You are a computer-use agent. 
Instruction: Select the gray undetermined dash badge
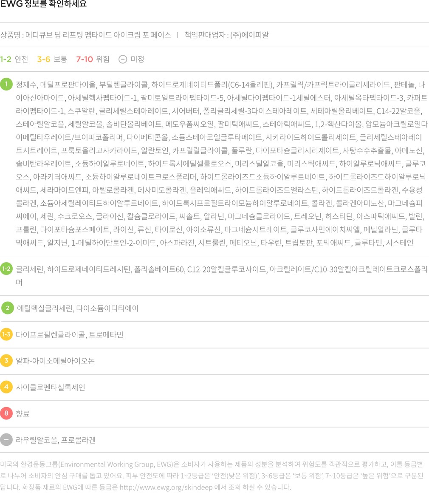6,439
